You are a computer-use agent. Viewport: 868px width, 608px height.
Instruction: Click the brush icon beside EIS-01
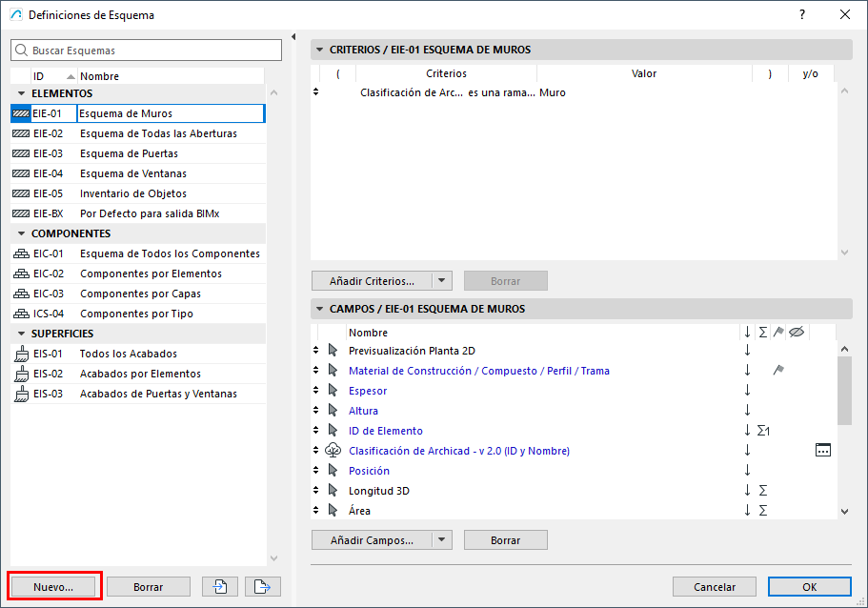coord(21,354)
